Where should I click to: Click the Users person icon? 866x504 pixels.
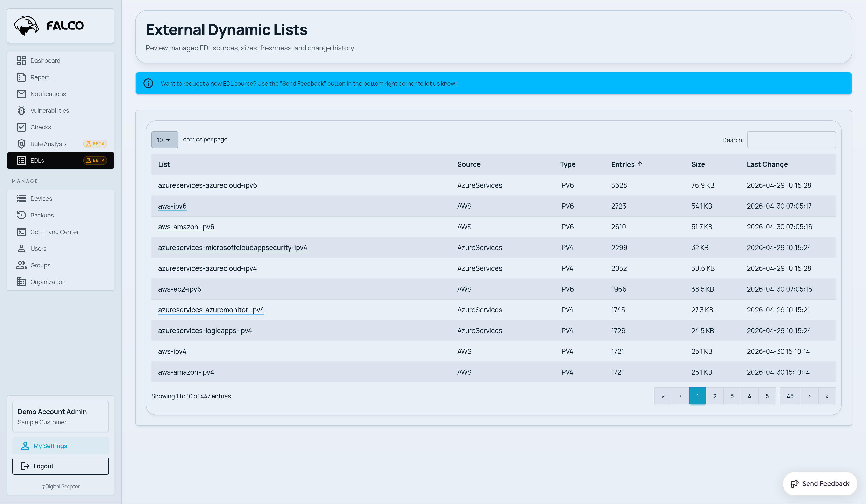(21, 248)
